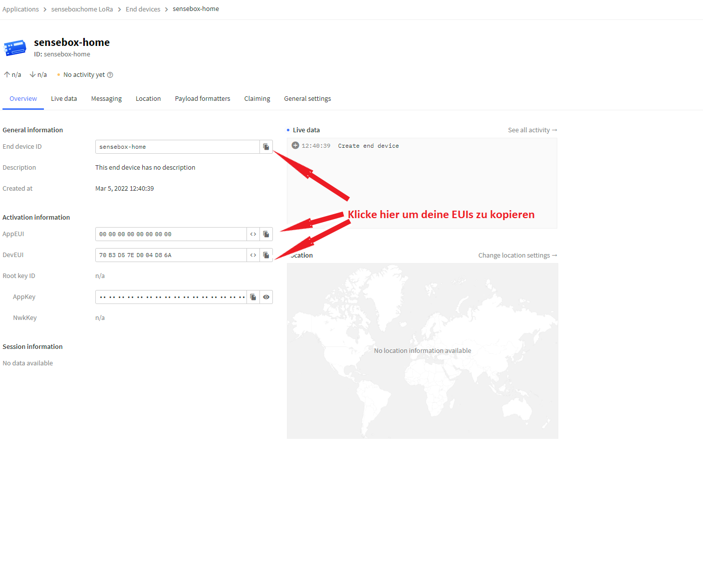Click the help icon beside No activity yet
703x588 pixels.
pos(110,75)
